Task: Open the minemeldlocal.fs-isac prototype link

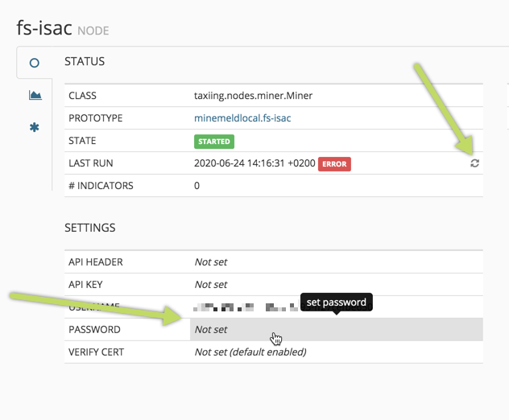Action: (x=242, y=118)
